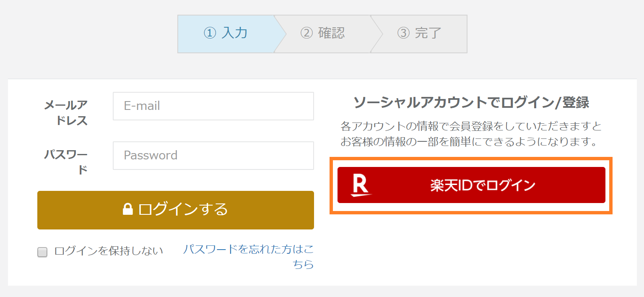Viewport: 644px width, 297px height.
Task: Click the circled number 3 step icon
Action: [x=403, y=33]
